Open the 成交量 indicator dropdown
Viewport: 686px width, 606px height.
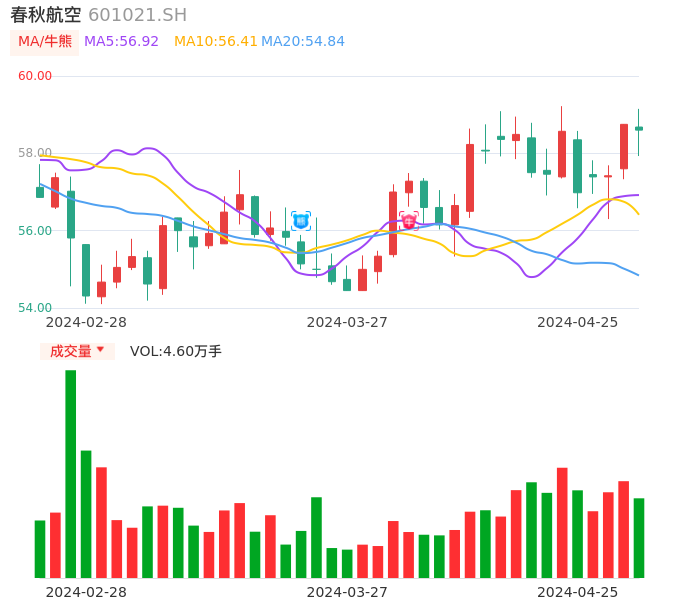[77, 351]
